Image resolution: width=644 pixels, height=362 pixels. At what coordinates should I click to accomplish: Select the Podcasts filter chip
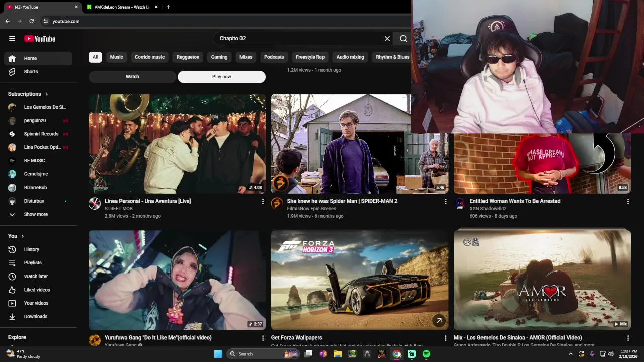pos(274,57)
